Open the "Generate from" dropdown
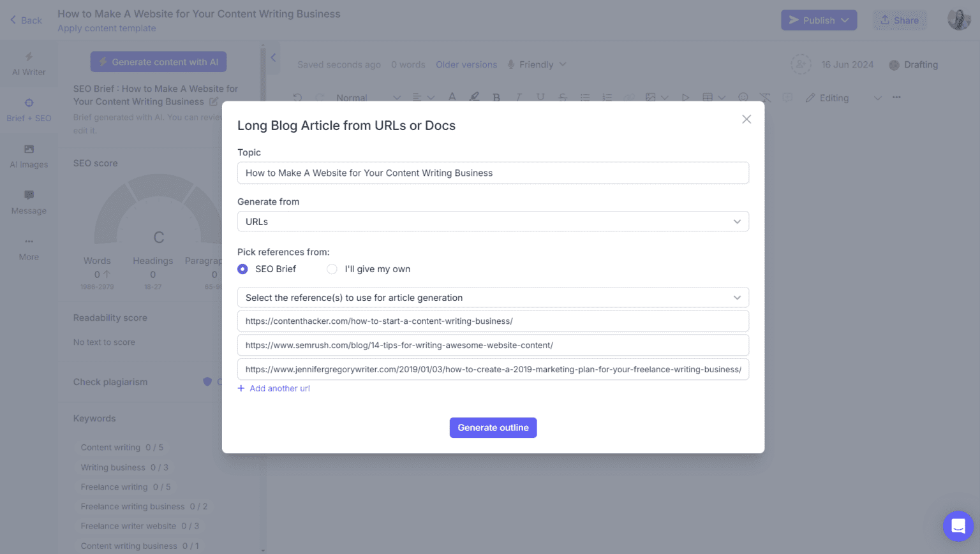Image resolution: width=980 pixels, height=554 pixels. click(x=493, y=221)
